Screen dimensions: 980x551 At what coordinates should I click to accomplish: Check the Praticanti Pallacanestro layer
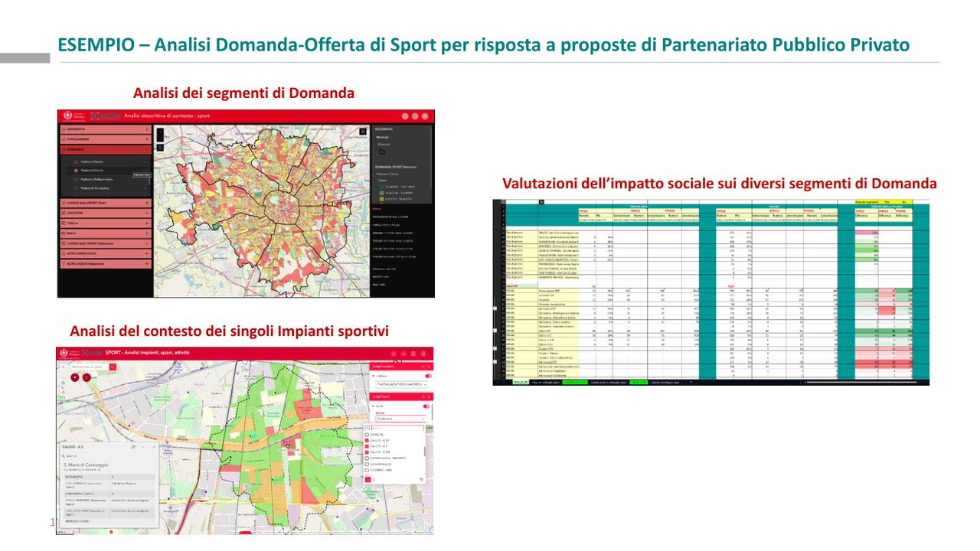pyautogui.click(x=76, y=179)
